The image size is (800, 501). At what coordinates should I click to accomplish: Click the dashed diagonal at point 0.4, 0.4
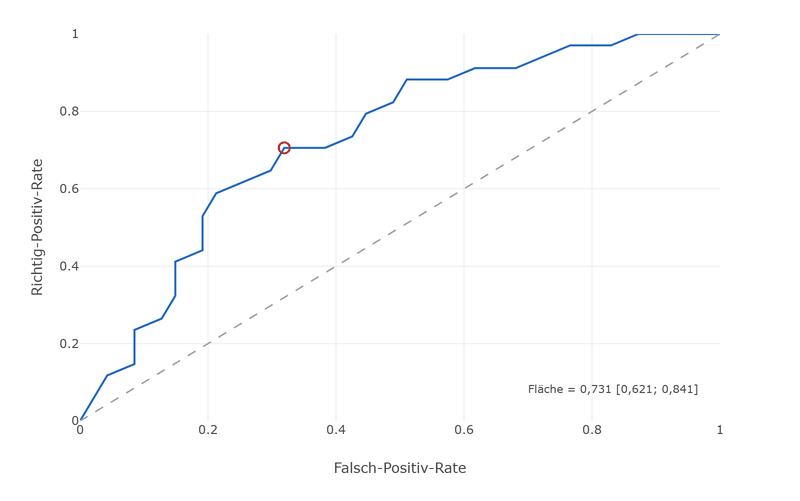336,266
